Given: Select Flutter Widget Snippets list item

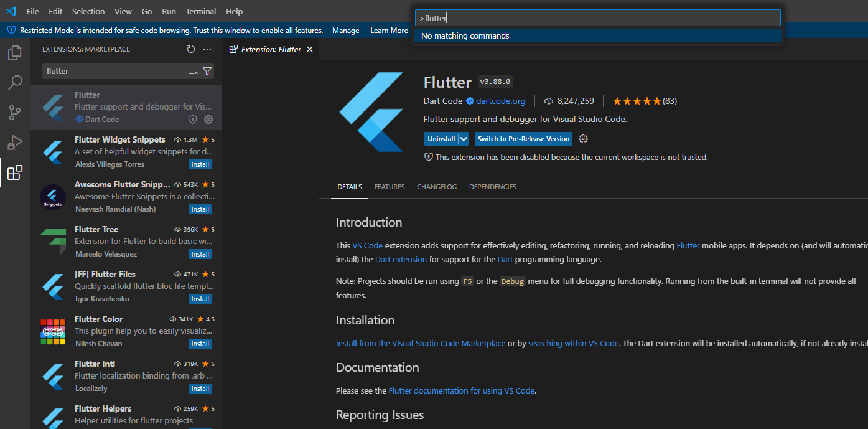Looking at the screenshot, I should tap(126, 152).
